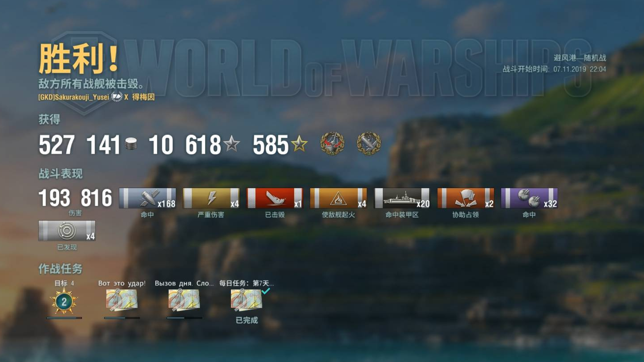Click the main battery hits ribbon x168
The image size is (644, 362).
coord(148,198)
